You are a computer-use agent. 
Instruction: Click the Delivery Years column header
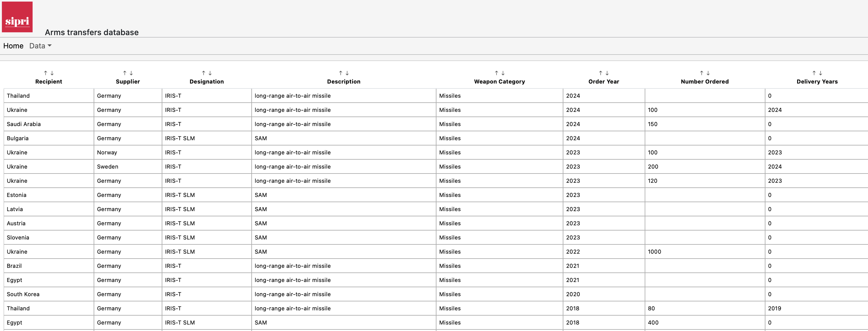pyautogui.click(x=817, y=82)
